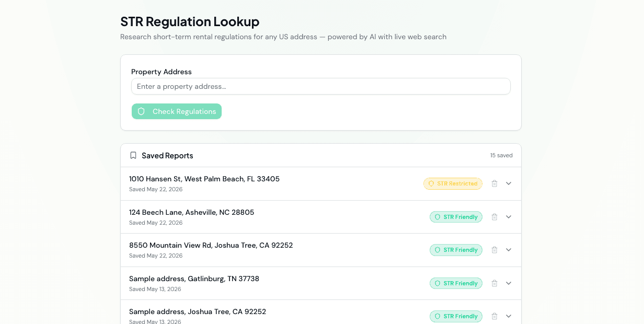Screen dimensions: 644x324
Task: Open Sample address, Gatlinburg, TN 37738
Action: [194, 279]
